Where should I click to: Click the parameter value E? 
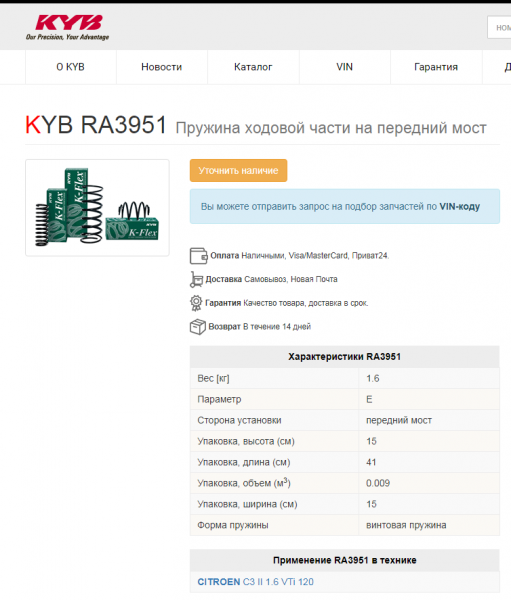(369, 399)
